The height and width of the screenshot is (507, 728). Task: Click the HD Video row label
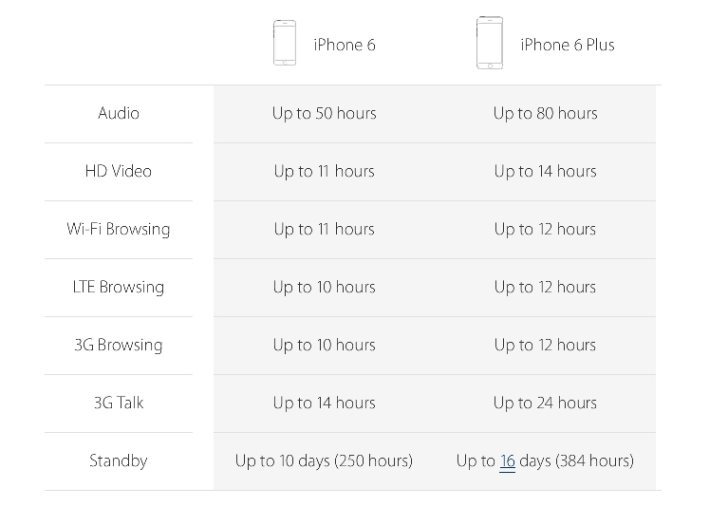click(x=118, y=171)
